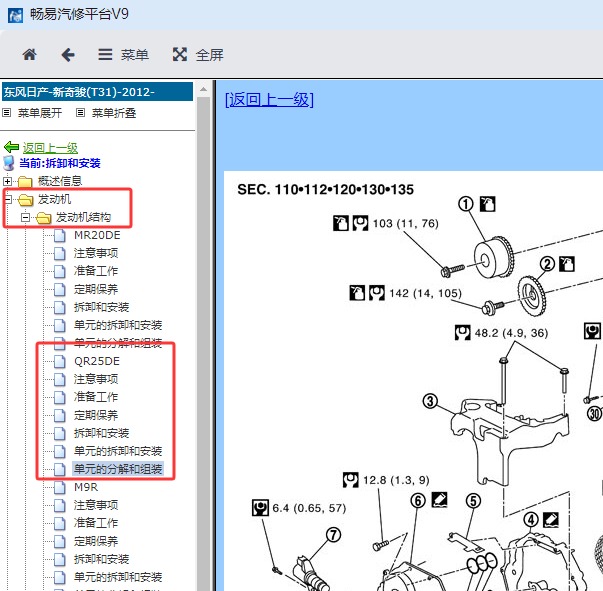Expand the 概述信息 folder plus box
Viewport: 603px width, 591px height.
click(7, 181)
